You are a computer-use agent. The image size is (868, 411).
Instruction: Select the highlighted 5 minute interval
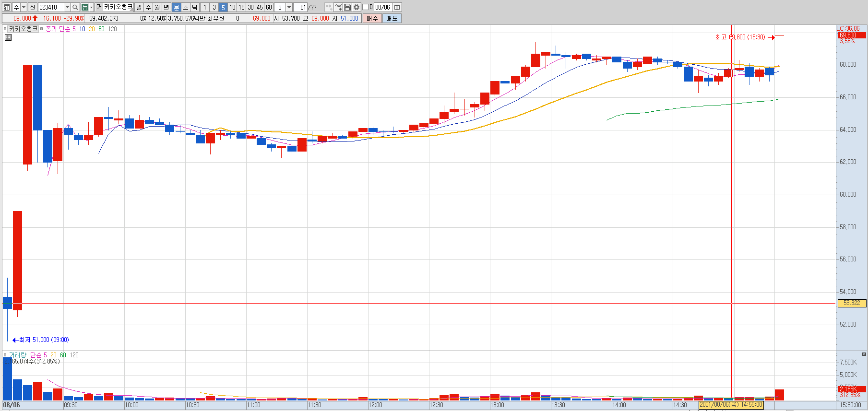224,7
